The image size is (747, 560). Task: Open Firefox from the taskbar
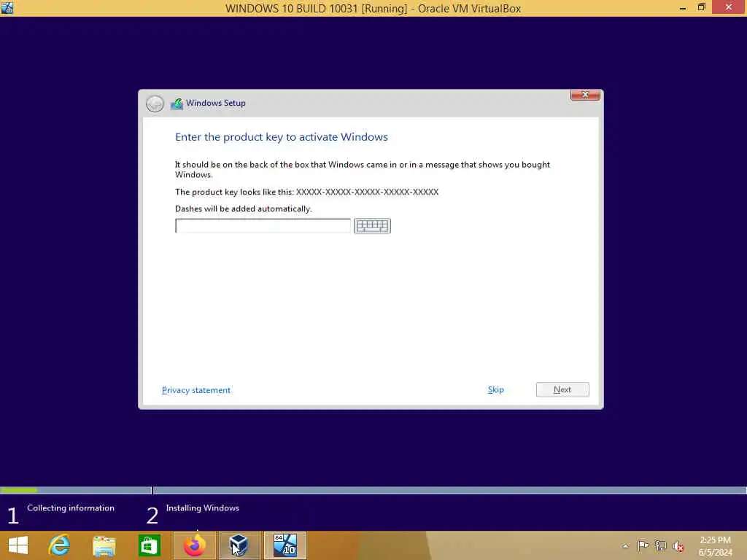point(194,545)
